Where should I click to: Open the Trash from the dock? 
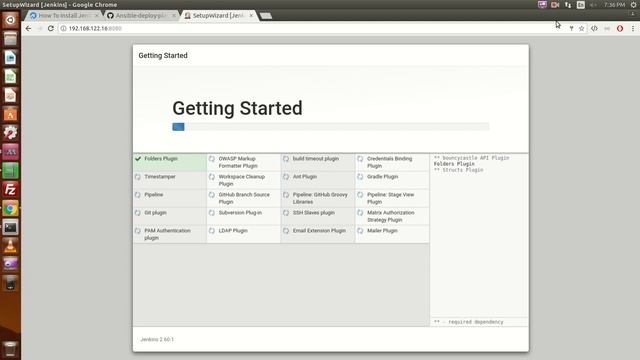coord(10,349)
